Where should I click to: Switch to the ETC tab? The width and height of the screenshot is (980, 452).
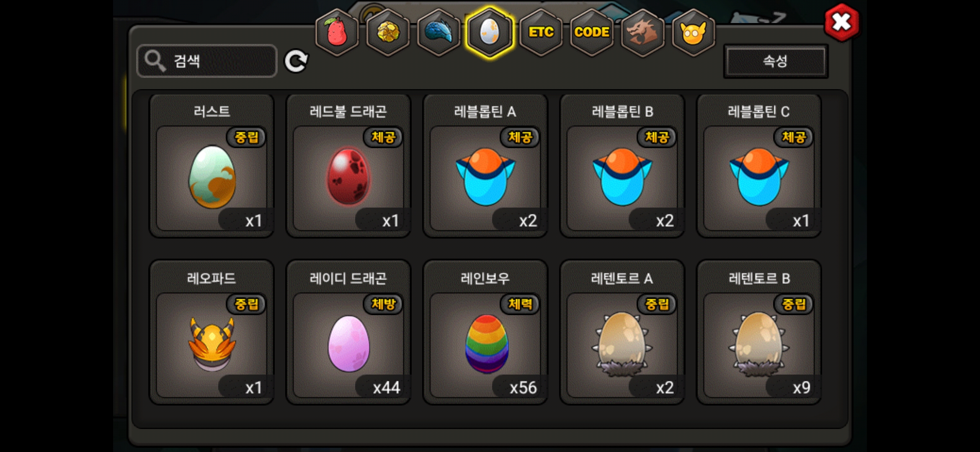pyautogui.click(x=541, y=32)
